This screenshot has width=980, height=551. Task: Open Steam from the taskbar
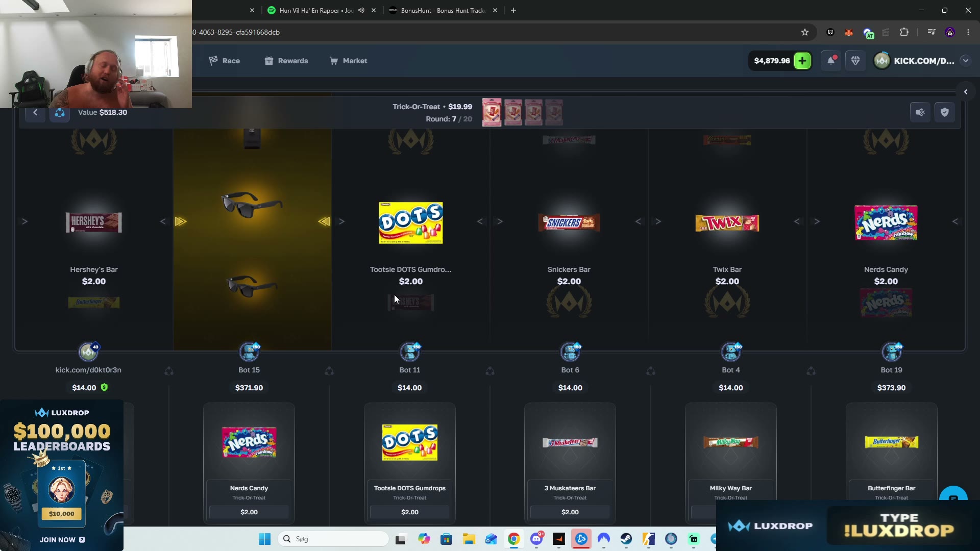(x=626, y=539)
